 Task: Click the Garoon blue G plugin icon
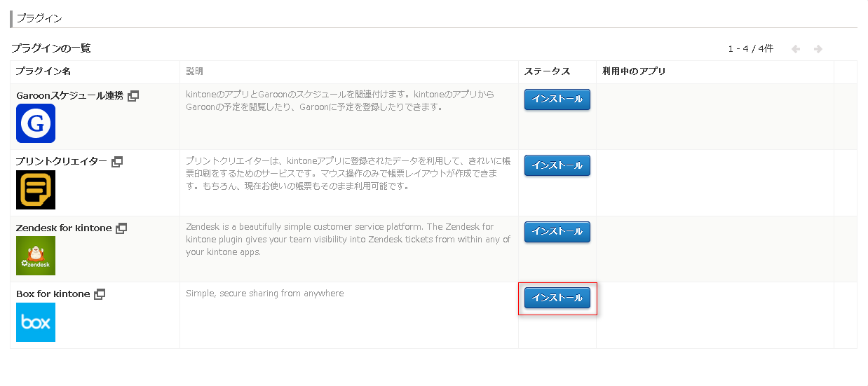point(36,123)
